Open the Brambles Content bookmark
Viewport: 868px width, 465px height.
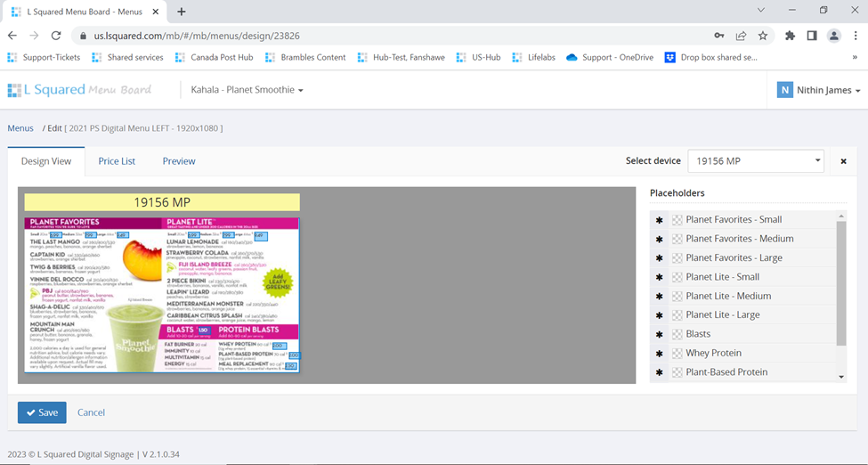click(x=305, y=57)
